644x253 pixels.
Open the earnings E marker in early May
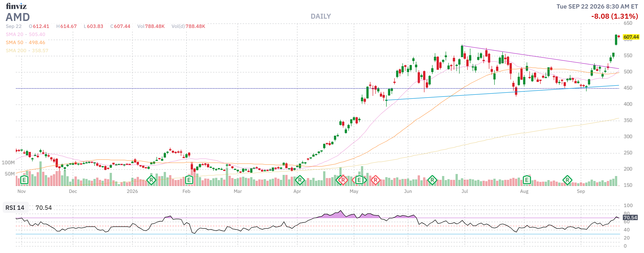(359, 180)
